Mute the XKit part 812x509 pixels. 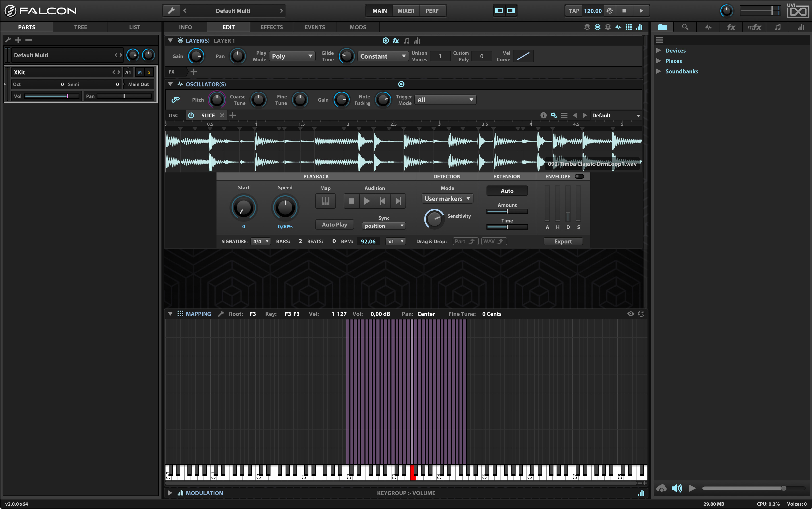(x=140, y=72)
